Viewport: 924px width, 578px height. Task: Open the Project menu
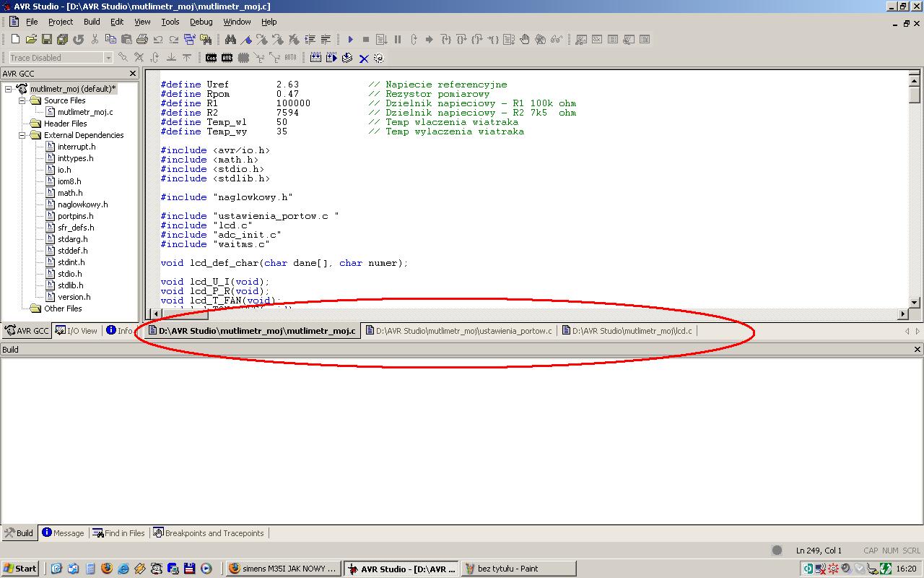[61, 22]
